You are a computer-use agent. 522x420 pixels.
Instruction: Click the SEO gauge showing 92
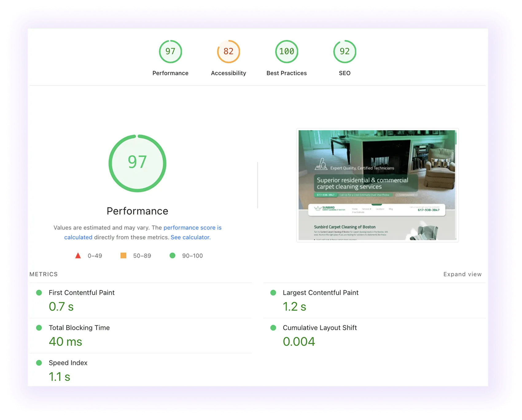(345, 52)
